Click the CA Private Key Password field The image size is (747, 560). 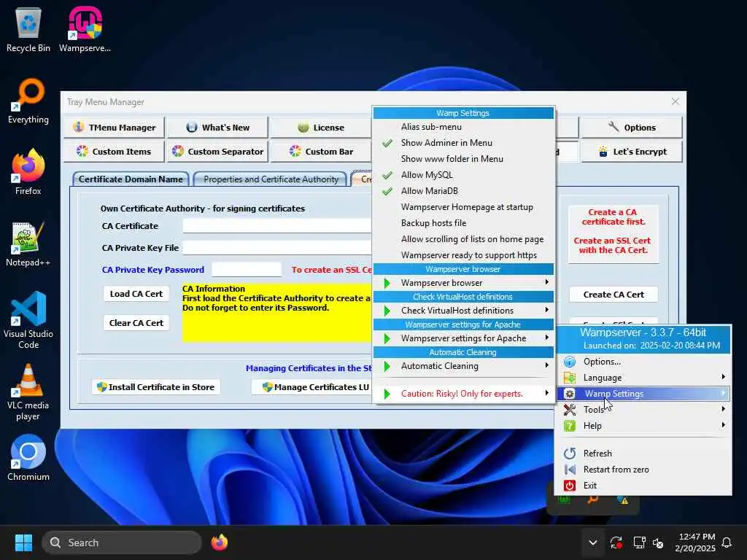pos(247,270)
